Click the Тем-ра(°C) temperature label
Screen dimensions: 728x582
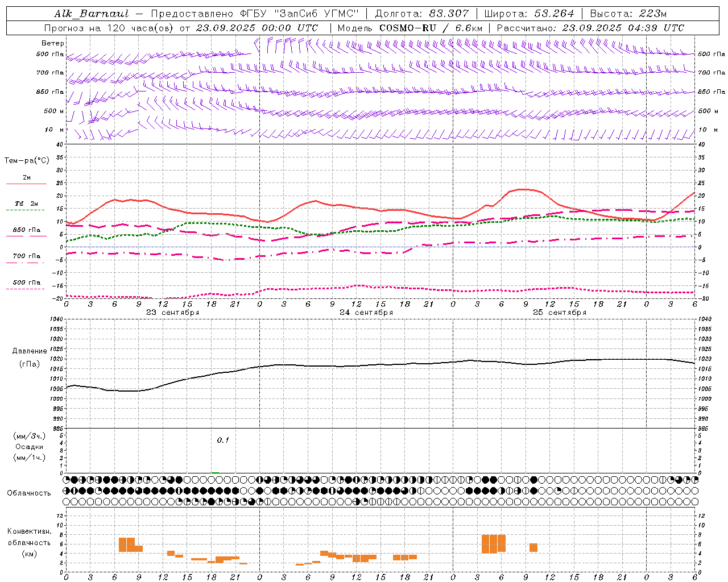27,161
